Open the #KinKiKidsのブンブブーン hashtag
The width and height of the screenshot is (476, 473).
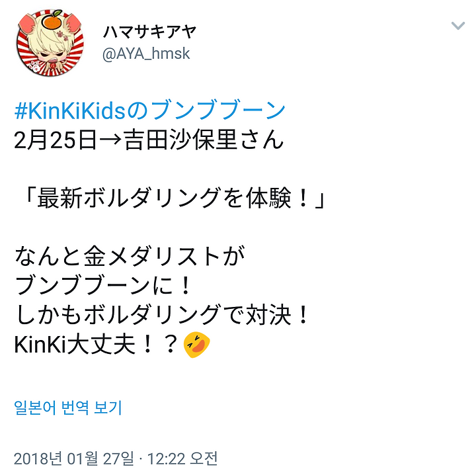[149, 110]
